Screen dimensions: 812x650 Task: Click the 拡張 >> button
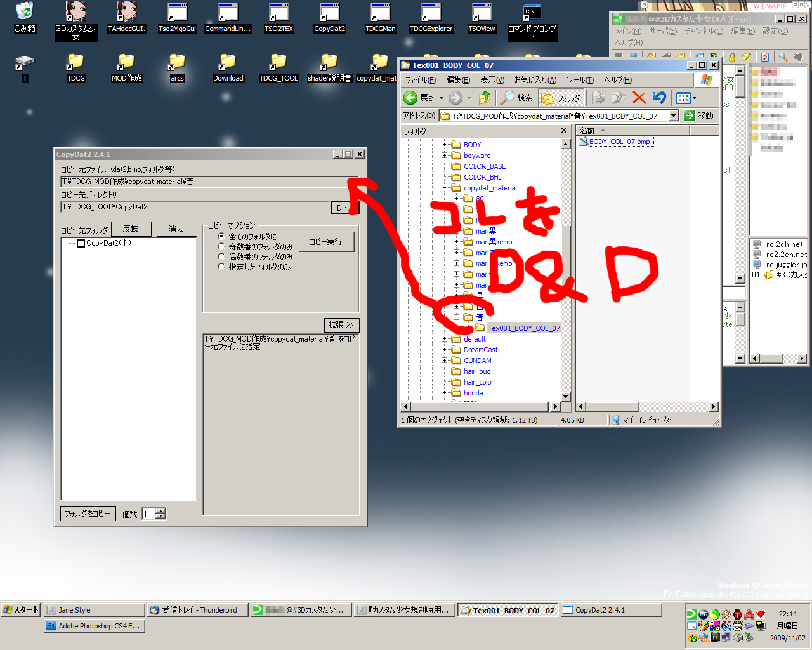341,325
